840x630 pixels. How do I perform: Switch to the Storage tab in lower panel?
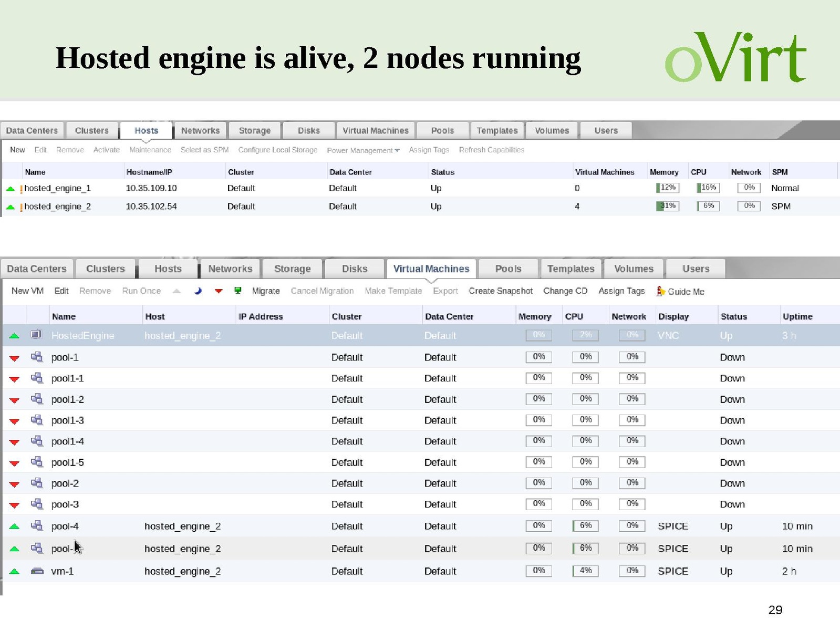292,268
